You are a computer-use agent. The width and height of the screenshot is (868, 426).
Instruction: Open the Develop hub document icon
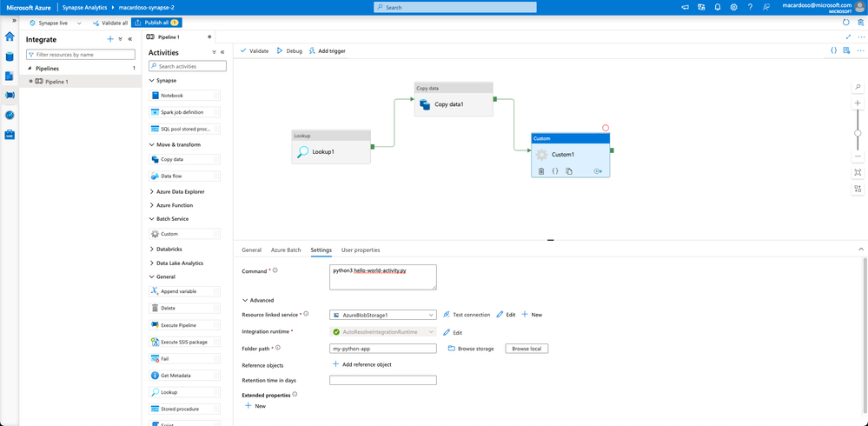click(x=10, y=76)
